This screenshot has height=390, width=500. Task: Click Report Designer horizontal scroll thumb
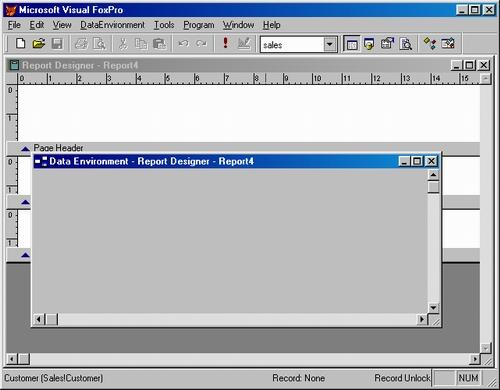tap(23, 359)
